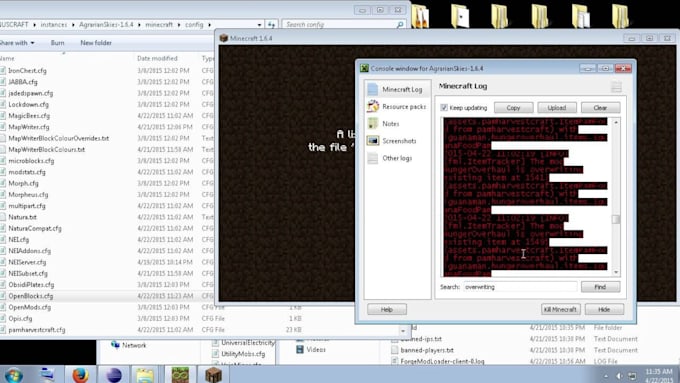Open Screenshots tab in console window
The image size is (680, 383).
[397, 141]
